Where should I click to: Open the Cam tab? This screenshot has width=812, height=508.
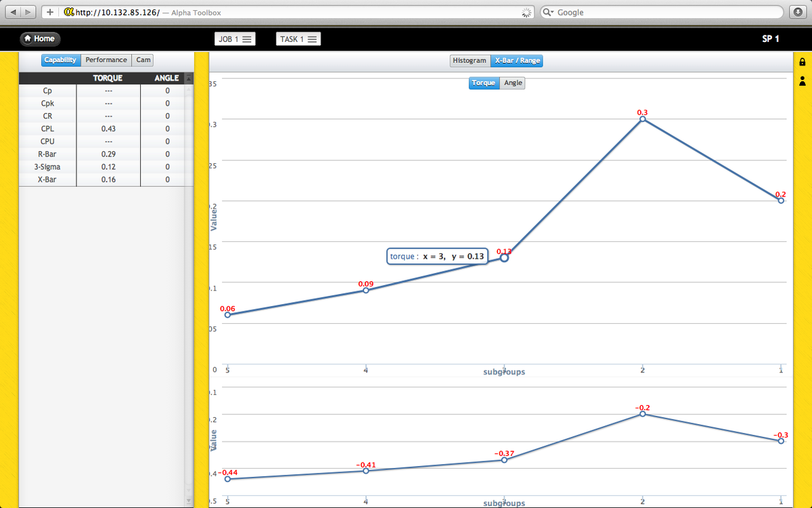(x=143, y=60)
